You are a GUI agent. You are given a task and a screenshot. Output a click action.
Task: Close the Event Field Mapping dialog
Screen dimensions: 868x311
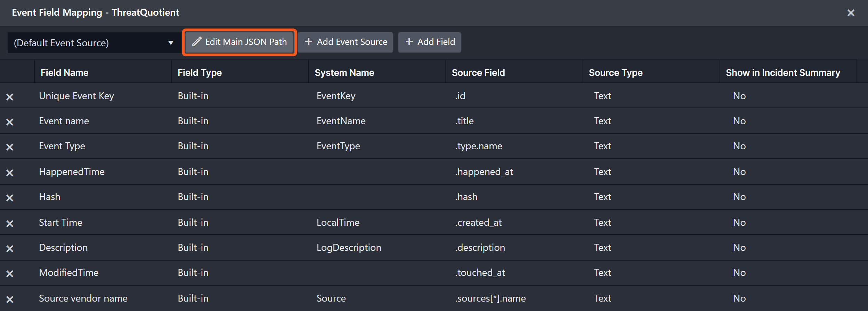click(x=851, y=13)
